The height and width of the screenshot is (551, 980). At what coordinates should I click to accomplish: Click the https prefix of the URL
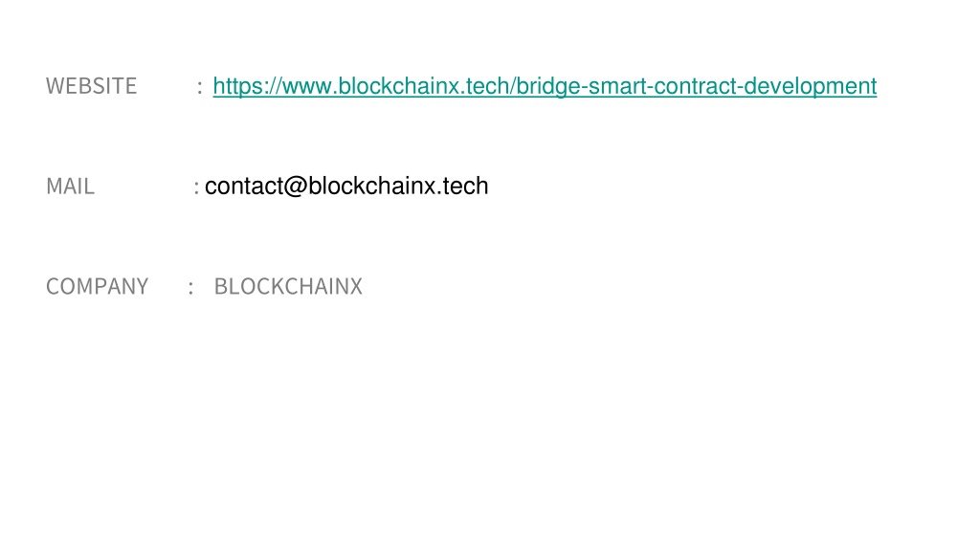tap(237, 87)
